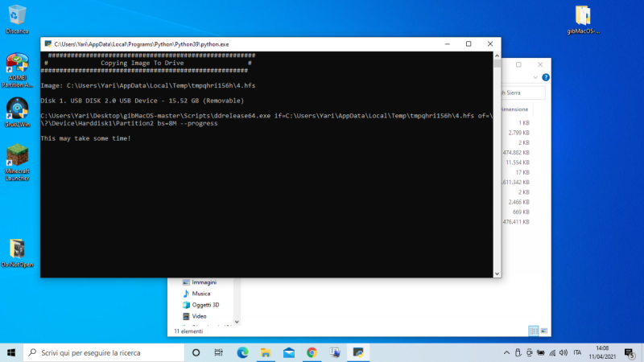Sort by the Dimensione column header
Screen dimensions: 644x362
tap(517, 109)
